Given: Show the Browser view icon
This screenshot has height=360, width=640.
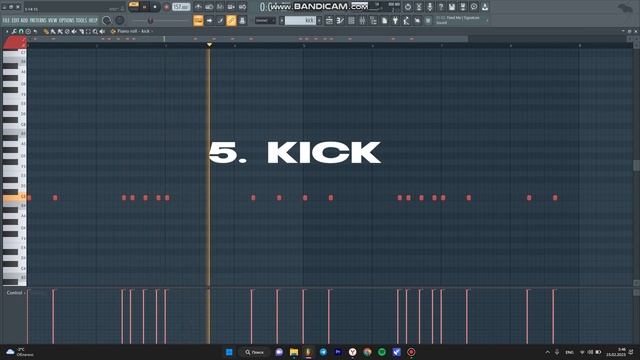Looking at the screenshot, I should [373, 20].
